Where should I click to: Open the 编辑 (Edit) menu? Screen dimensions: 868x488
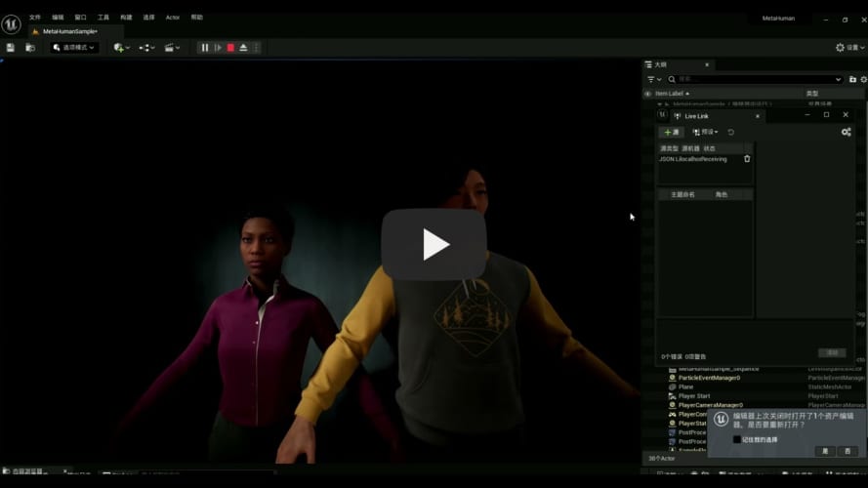[x=58, y=18]
